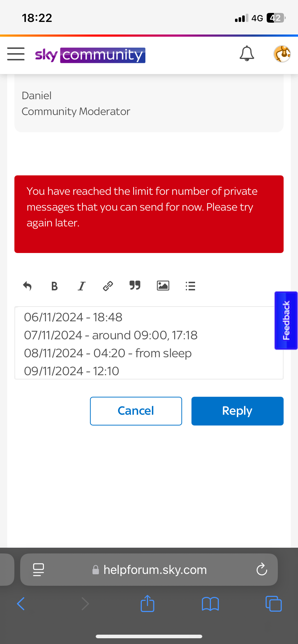The image size is (298, 644).
Task: Open Safari bookmarks
Action: click(x=210, y=604)
